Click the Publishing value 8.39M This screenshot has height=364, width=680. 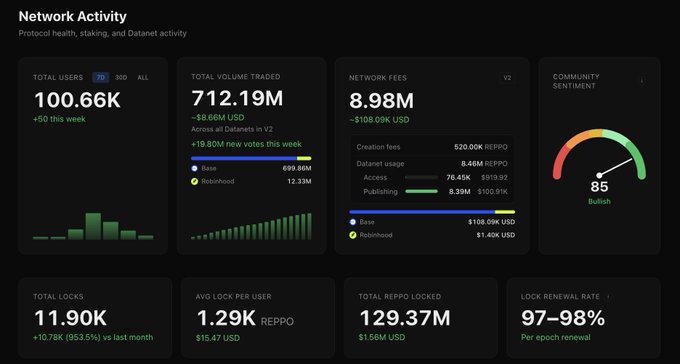click(459, 191)
